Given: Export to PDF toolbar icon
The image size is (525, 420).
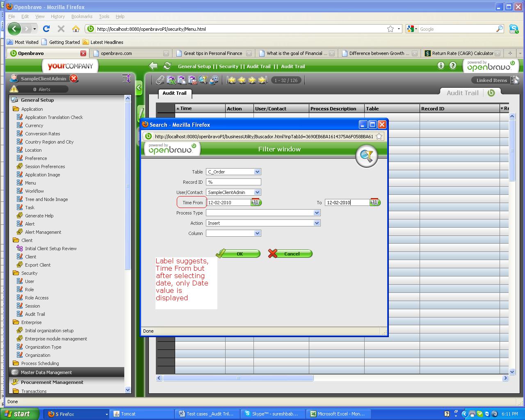Looking at the screenshot, I should pyautogui.click(x=192, y=80).
